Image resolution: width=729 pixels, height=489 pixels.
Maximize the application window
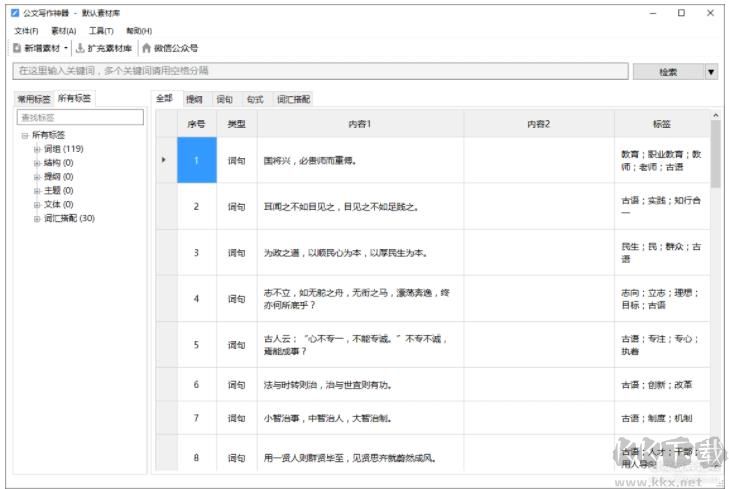tap(681, 13)
